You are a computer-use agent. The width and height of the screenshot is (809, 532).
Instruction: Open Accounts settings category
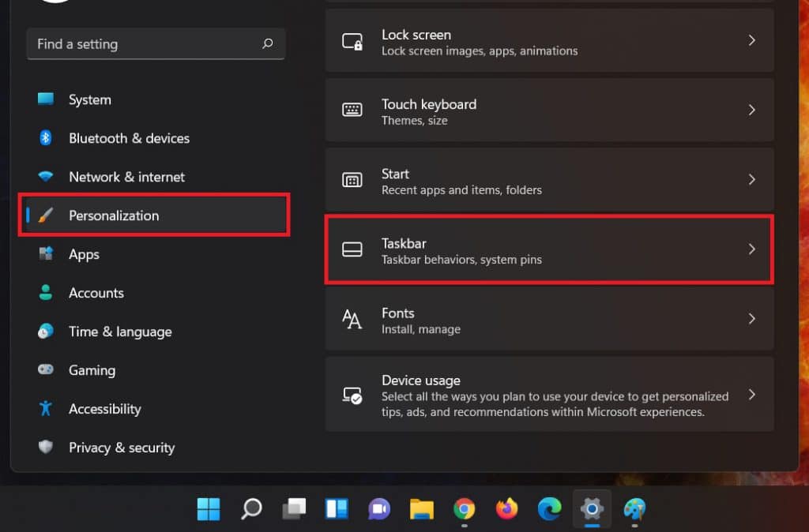(x=156, y=293)
